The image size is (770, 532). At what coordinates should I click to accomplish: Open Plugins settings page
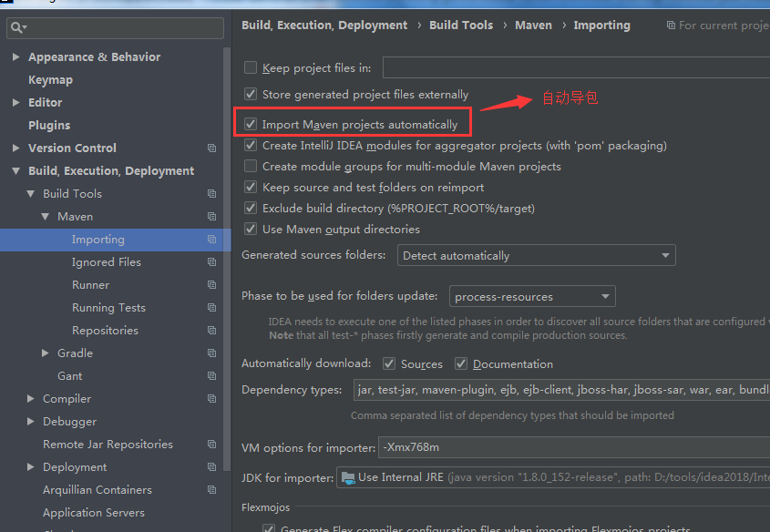pyautogui.click(x=49, y=125)
